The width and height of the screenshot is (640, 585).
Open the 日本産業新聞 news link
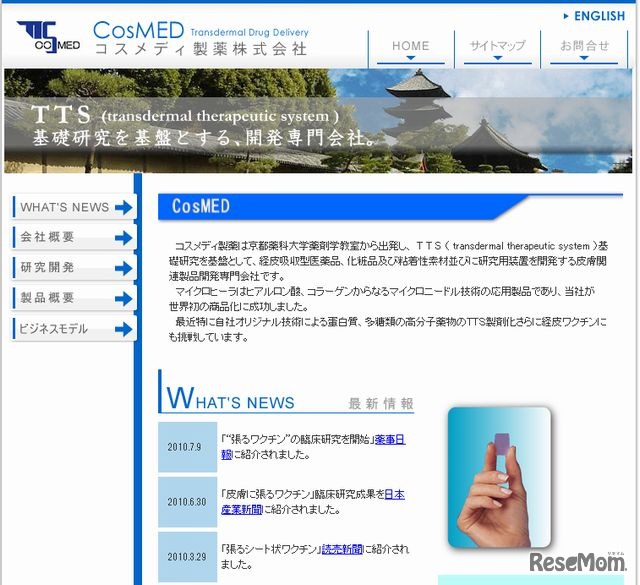point(395,495)
